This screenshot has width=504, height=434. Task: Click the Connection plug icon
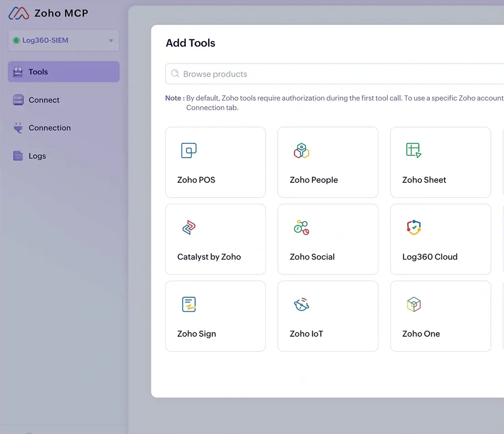click(x=18, y=128)
